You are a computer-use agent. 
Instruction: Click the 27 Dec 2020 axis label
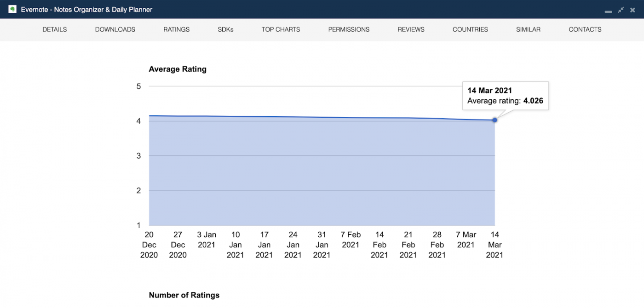[x=178, y=245]
